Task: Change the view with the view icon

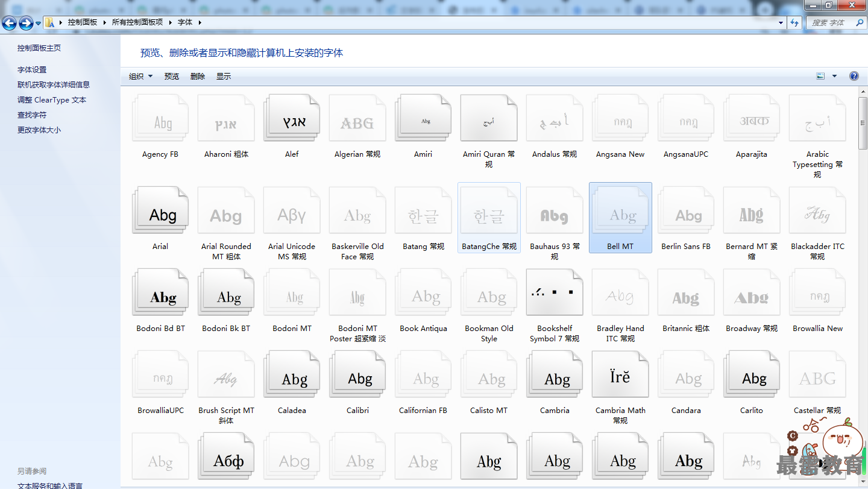Action: coord(820,76)
